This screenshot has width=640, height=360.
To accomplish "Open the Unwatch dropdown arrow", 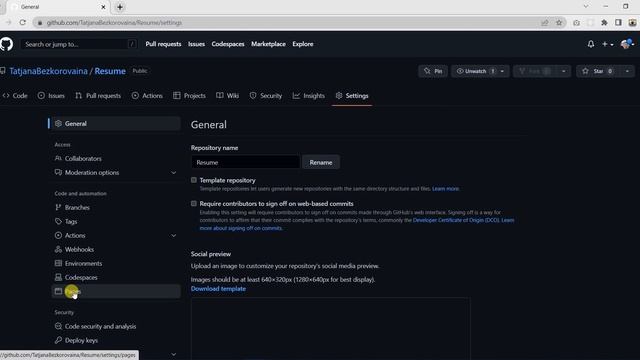I will pos(502,71).
